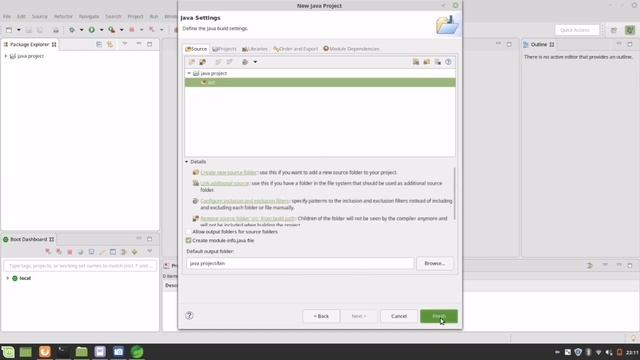
Task: Open the Module Dependencies tab
Action: tap(351, 49)
